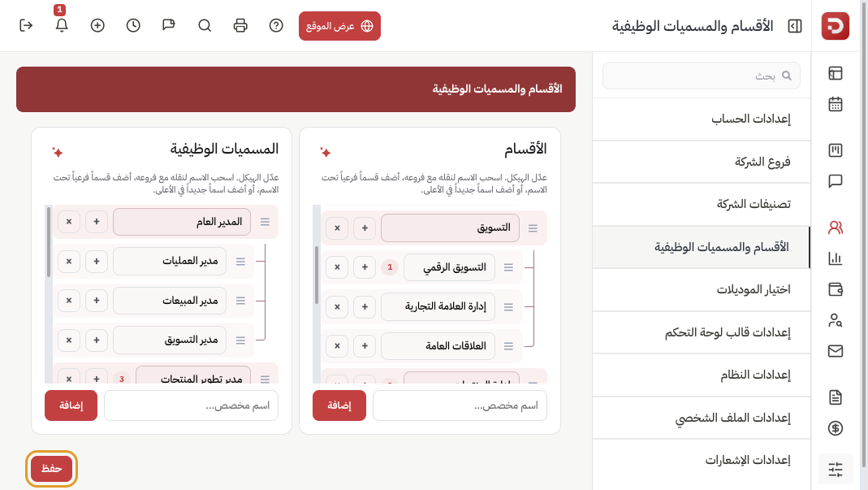Click the حفظ save button
The height and width of the screenshot is (490, 868).
tap(51, 469)
